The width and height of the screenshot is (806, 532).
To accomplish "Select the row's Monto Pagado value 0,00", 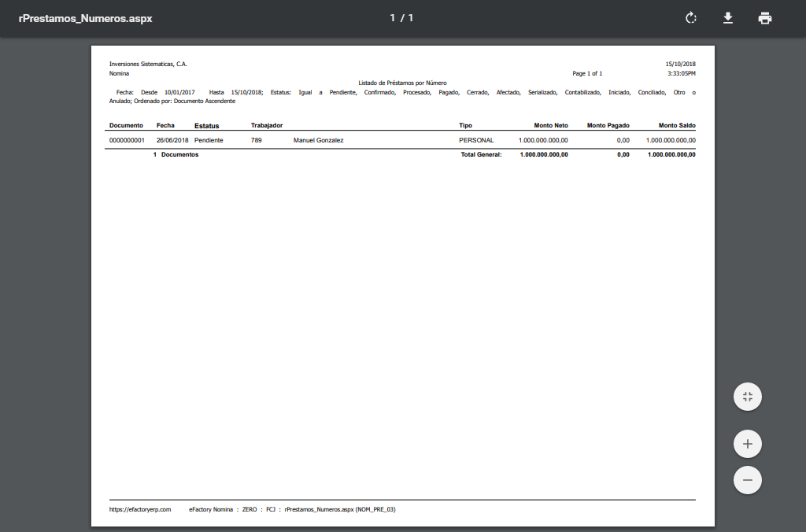I will coord(623,140).
